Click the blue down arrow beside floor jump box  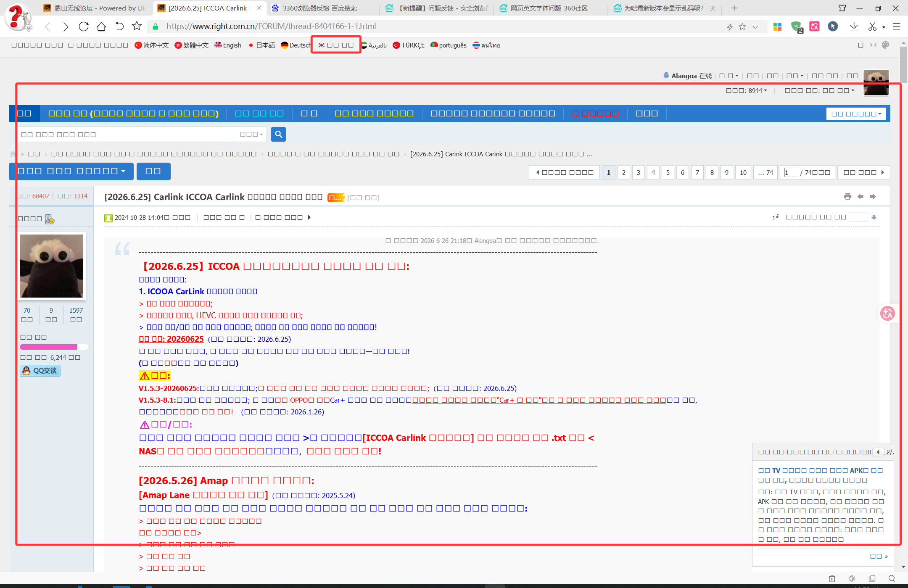(x=874, y=217)
